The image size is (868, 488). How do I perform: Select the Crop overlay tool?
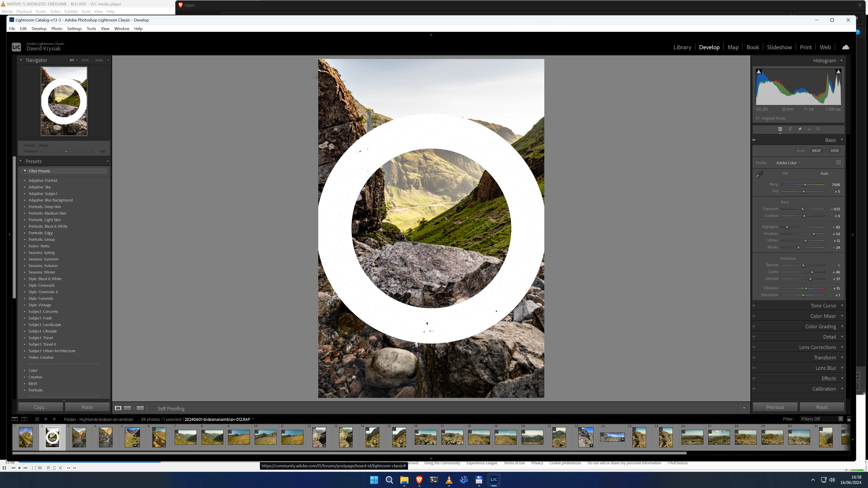point(790,129)
